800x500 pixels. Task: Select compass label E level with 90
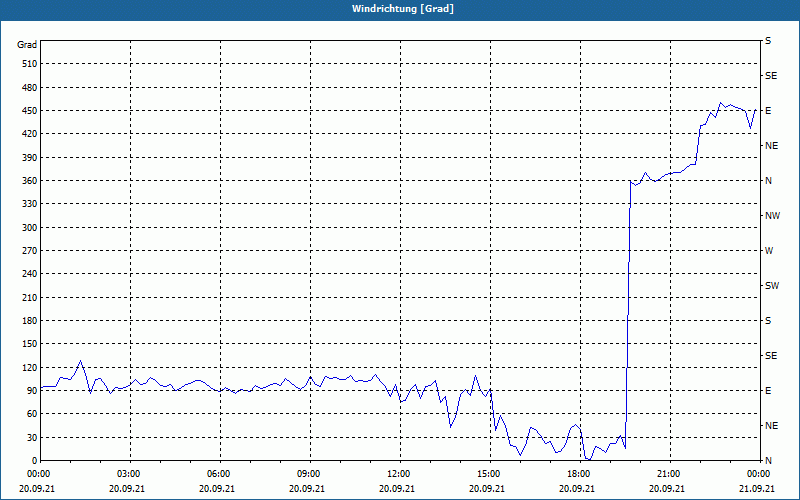768,390
